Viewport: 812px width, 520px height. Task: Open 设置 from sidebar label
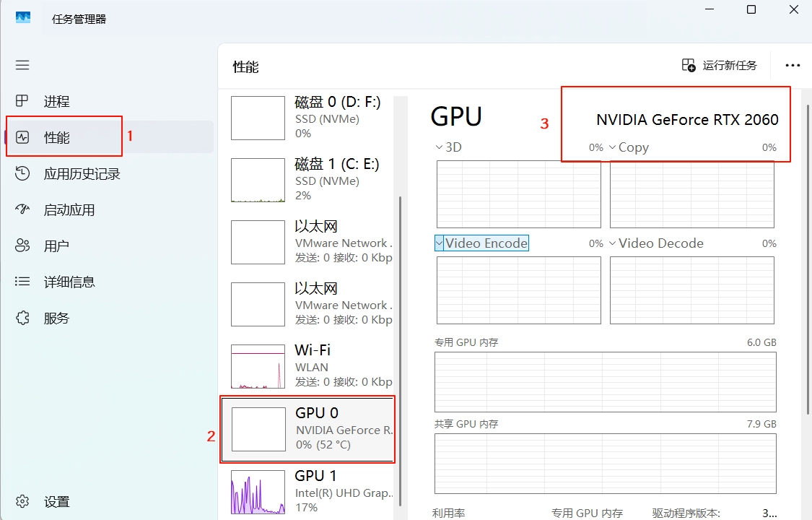(x=56, y=502)
